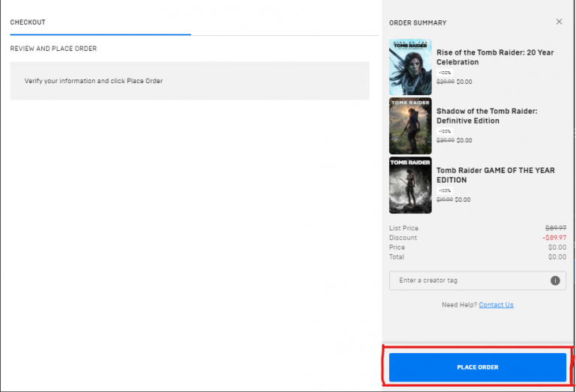
Task: Click the Rise of the Tomb Raider cover thumbnail
Action: tap(410, 67)
